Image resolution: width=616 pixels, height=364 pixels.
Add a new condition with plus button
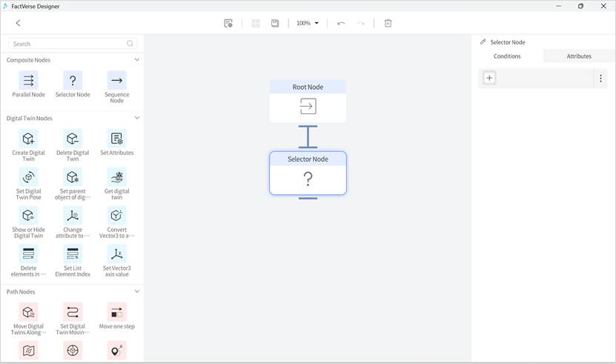[x=489, y=78]
